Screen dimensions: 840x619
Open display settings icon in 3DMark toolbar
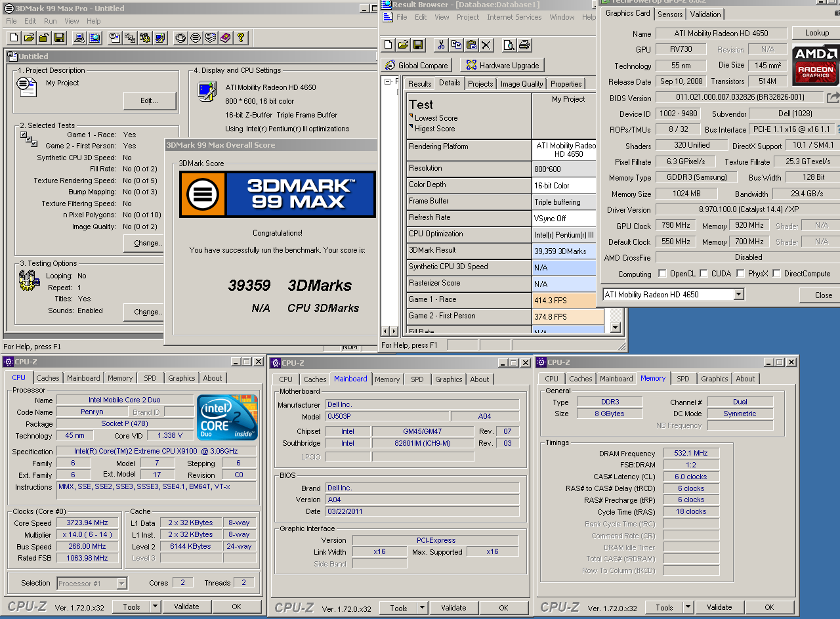click(159, 37)
